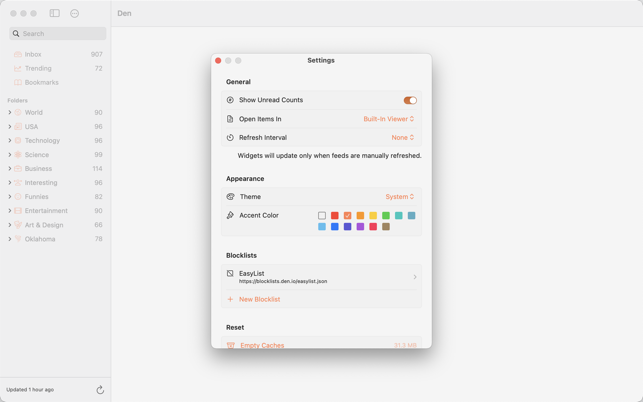Viewport: 643px width, 402px height.
Task: Click the refresh feeds icon
Action: coord(100,390)
